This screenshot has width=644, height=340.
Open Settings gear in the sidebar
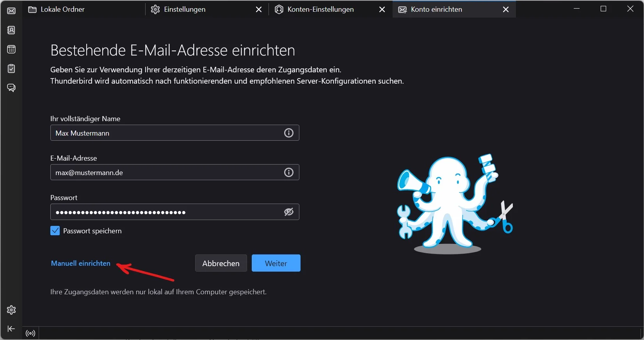tap(11, 310)
